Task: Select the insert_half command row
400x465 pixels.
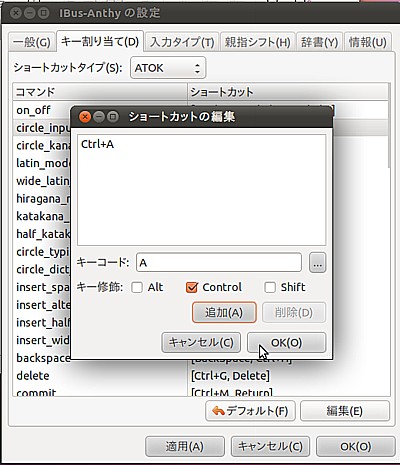Action: (43, 322)
